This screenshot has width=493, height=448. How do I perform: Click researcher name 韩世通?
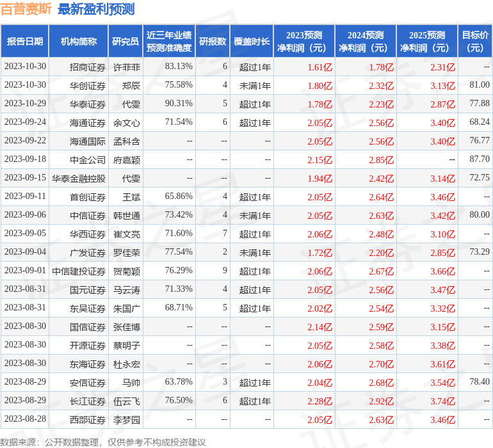(x=126, y=216)
